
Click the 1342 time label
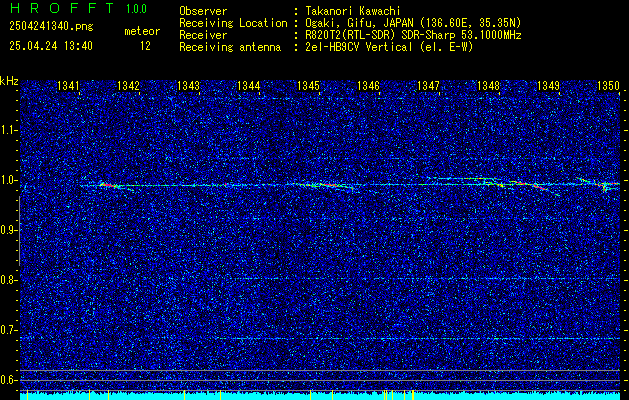[x=128, y=85]
